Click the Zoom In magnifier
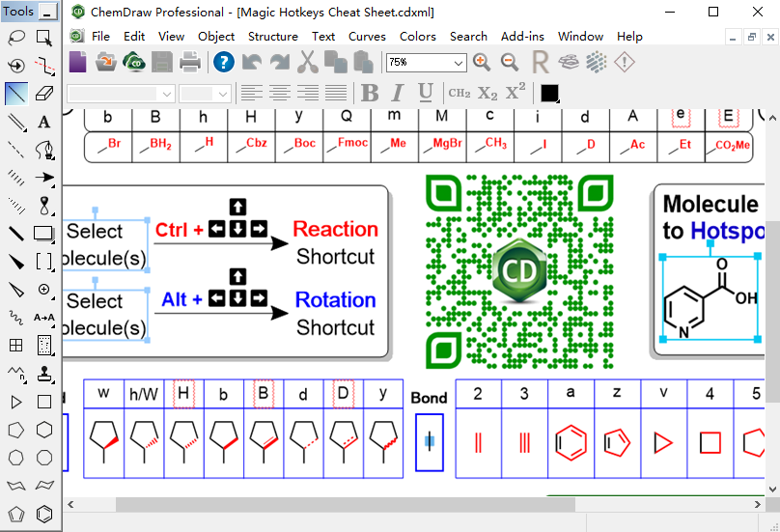 [x=481, y=62]
